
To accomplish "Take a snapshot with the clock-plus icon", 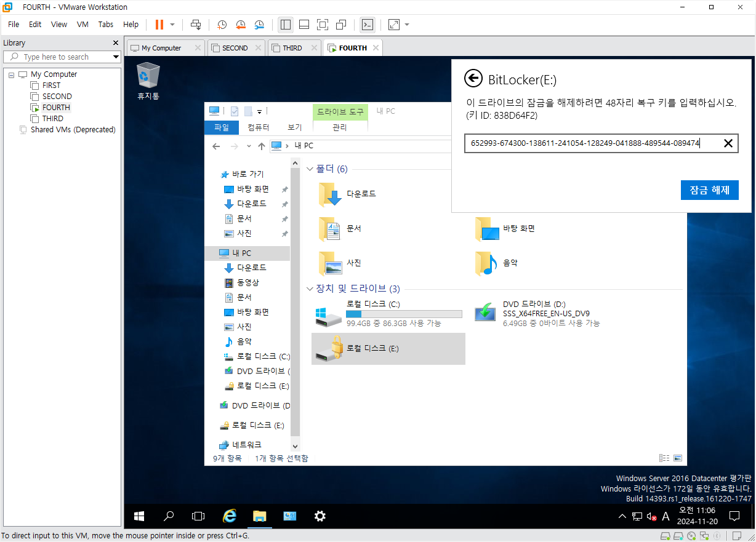I will click(222, 25).
